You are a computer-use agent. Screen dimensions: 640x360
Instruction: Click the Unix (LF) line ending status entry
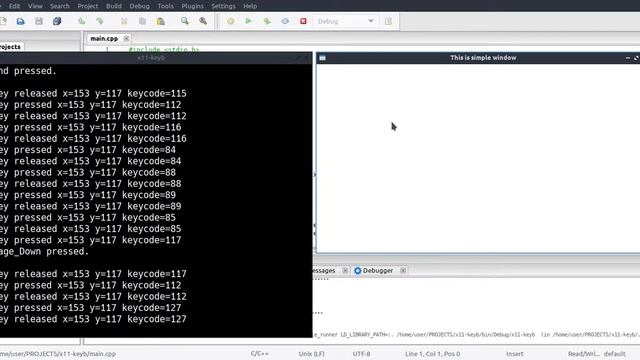click(311, 354)
